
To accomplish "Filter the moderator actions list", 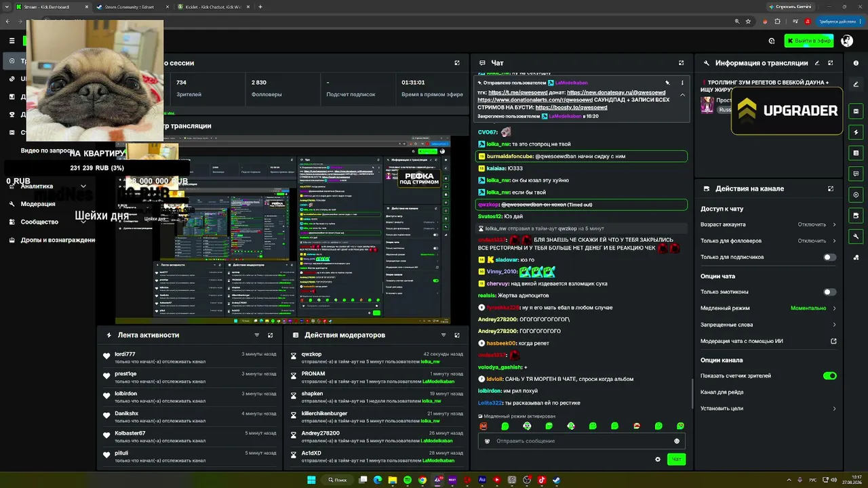I will click(443, 335).
